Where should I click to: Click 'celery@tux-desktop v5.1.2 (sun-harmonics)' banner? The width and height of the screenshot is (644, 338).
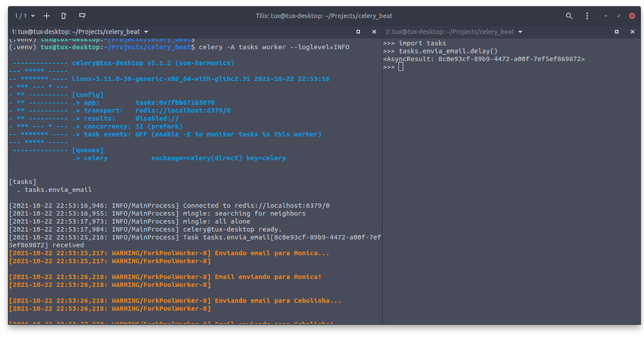(153, 63)
